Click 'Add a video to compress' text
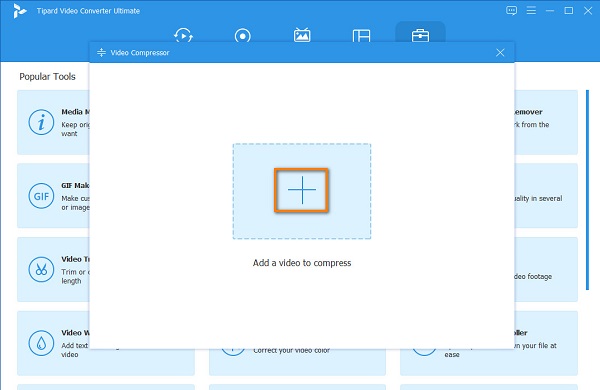The width and height of the screenshot is (600, 390). 302,263
